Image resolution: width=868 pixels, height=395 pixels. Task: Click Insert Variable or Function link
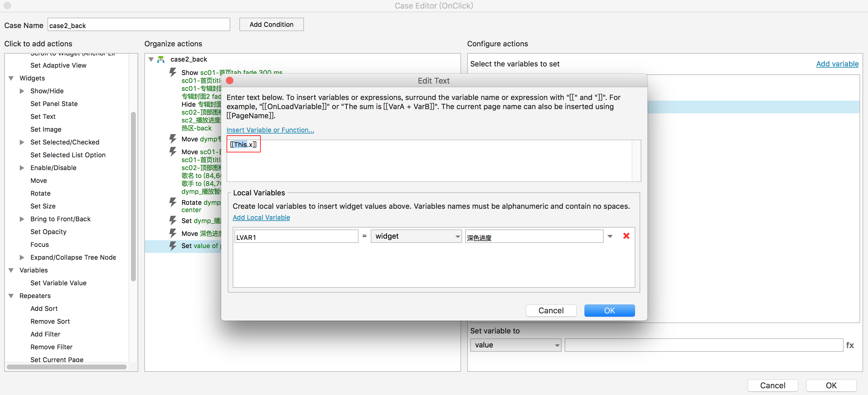point(270,130)
